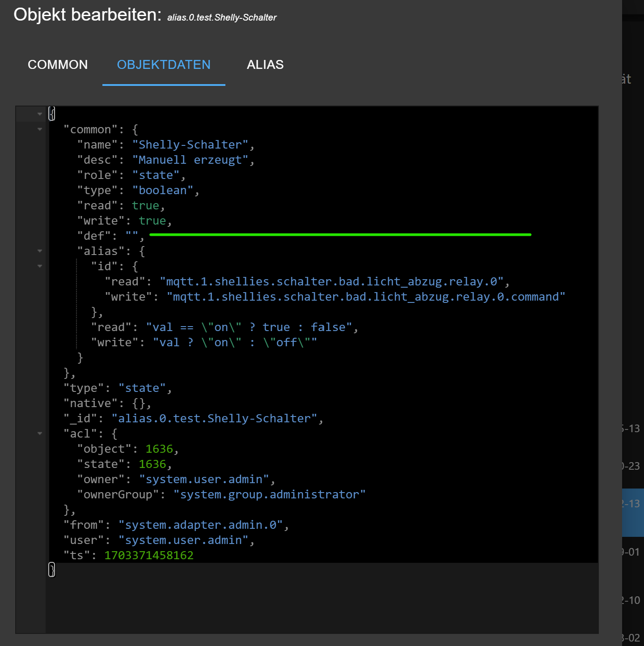The width and height of the screenshot is (644, 646).
Task: Click the "native": {} line
Action: (107, 404)
